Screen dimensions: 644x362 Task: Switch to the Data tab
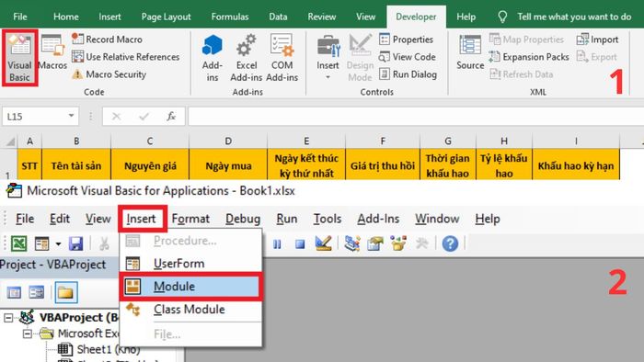(278, 17)
